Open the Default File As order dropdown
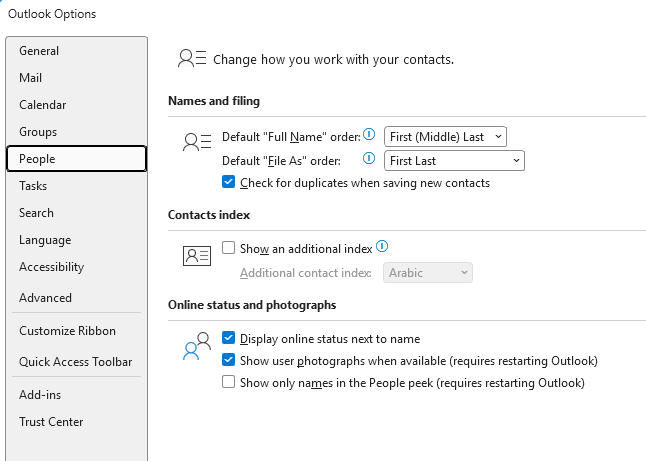The width and height of the screenshot is (646, 461). 454,161
